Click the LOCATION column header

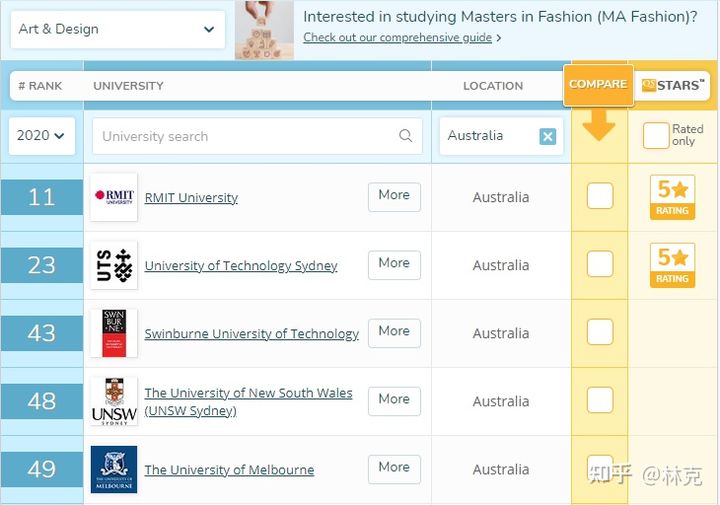pos(493,86)
